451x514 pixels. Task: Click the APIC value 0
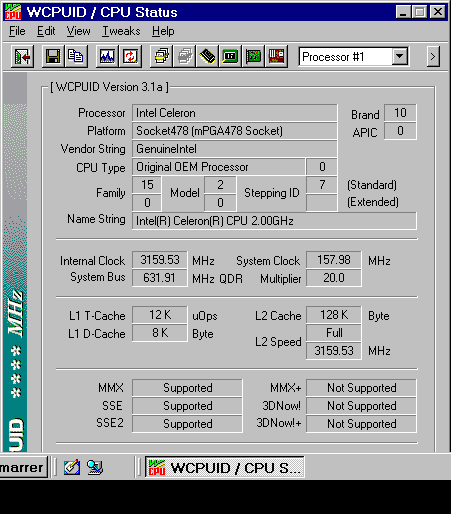(x=400, y=131)
